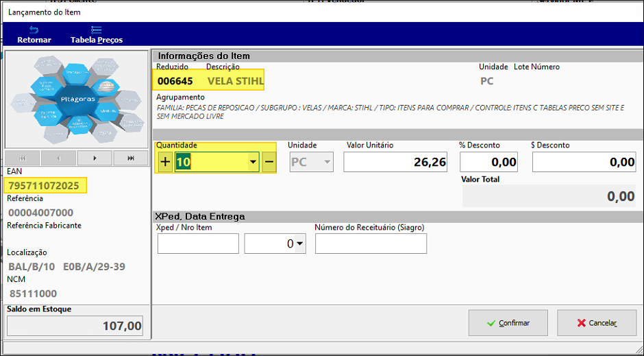644x356 pixels.
Task: Click the Lançamento do Item title bar
Action: pos(322,12)
